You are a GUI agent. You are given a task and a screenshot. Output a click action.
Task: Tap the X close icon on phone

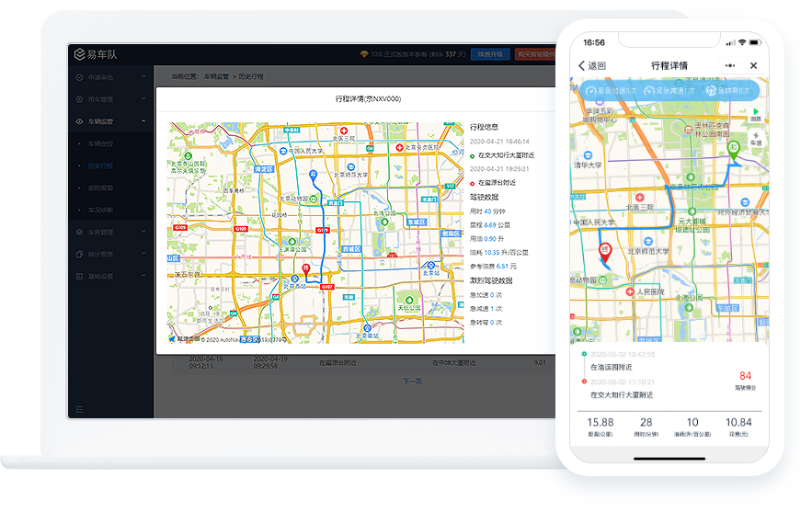coord(753,66)
